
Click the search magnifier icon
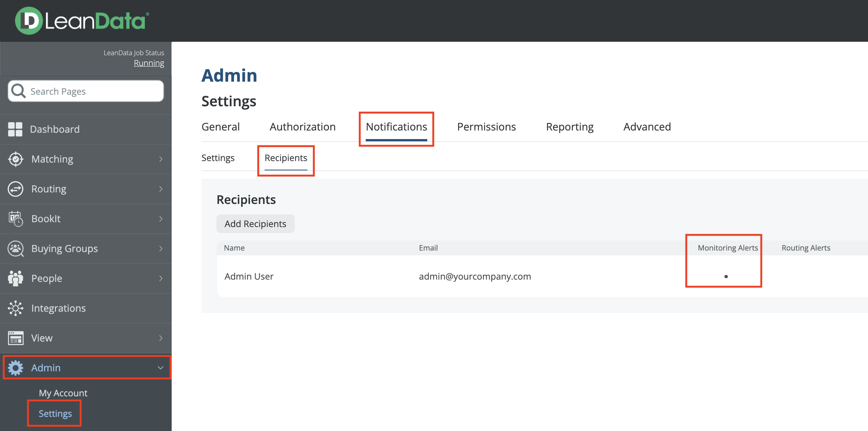(x=18, y=91)
